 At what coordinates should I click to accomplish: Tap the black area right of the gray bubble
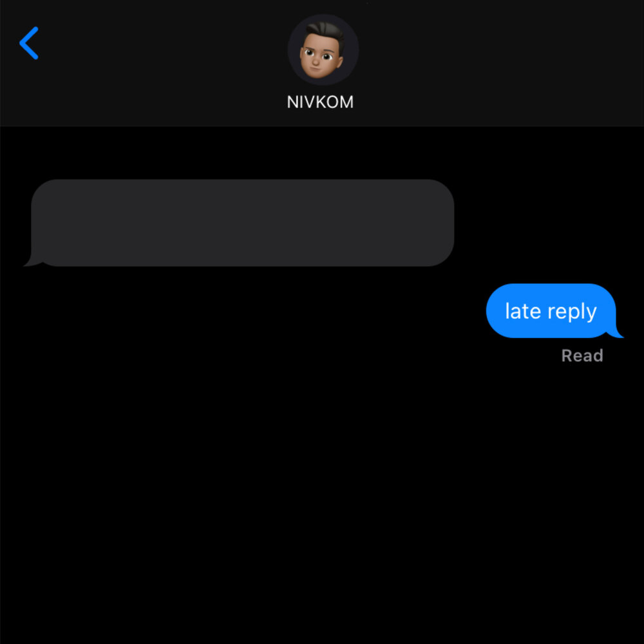click(549, 223)
